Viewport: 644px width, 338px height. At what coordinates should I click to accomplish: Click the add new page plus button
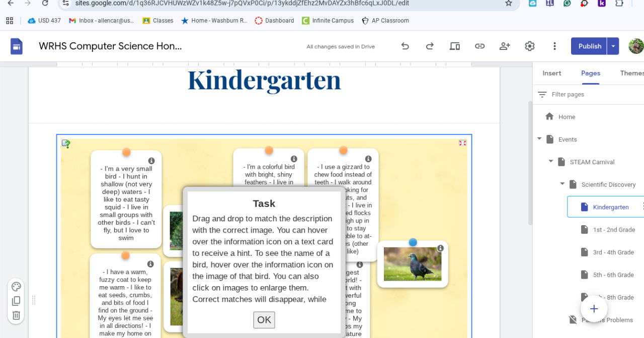pyautogui.click(x=594, y=308)
